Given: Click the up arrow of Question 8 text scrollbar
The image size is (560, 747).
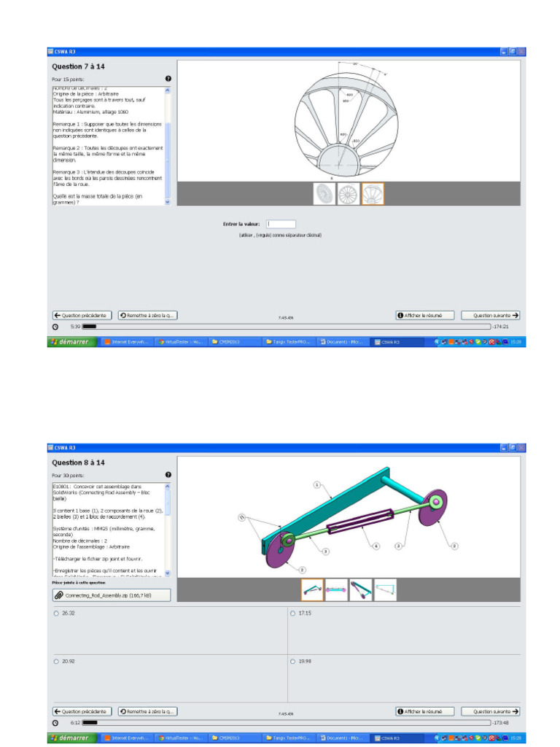Looking at the screenshot, I should tap(167, 487).
